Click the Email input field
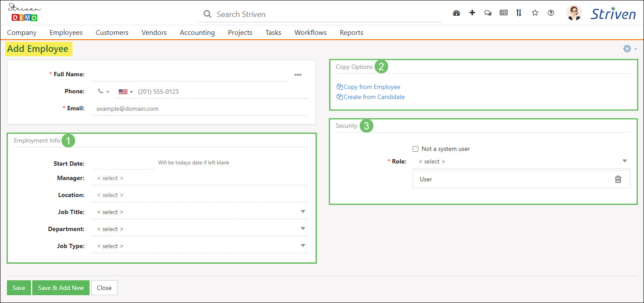644x303 pixels. pos(199,109)
